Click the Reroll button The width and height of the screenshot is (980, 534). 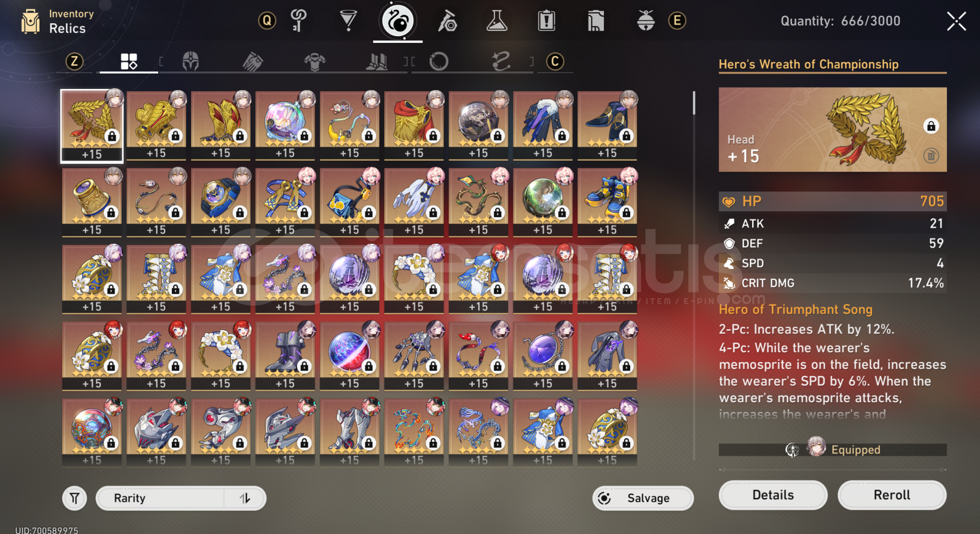tap(892, 495)
